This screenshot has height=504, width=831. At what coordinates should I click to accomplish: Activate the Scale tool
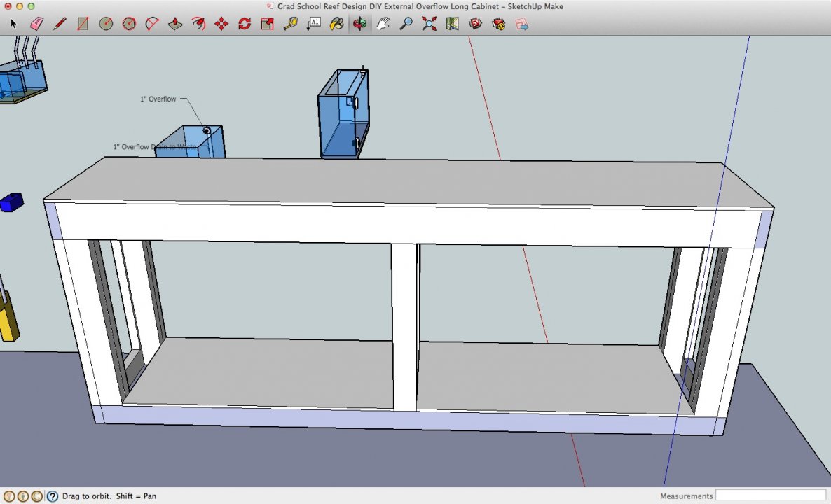pos(267,24)
